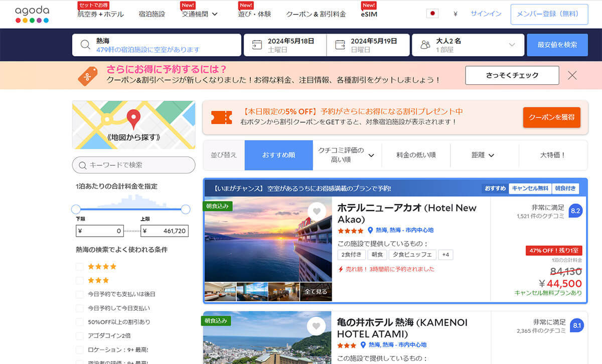Screen dimensions: 602x364
Task: Tick the four-star filter checkbox
Action: click(79, 267)
